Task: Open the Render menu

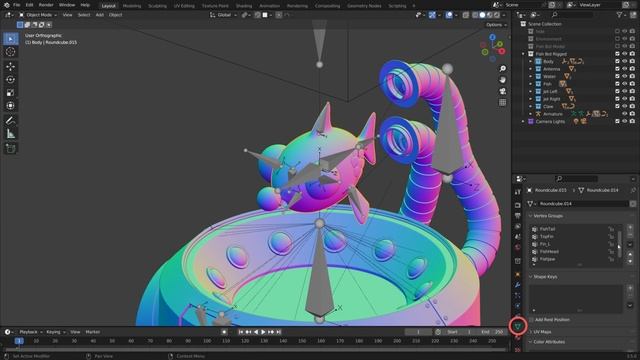Action: tap(46, 5)
